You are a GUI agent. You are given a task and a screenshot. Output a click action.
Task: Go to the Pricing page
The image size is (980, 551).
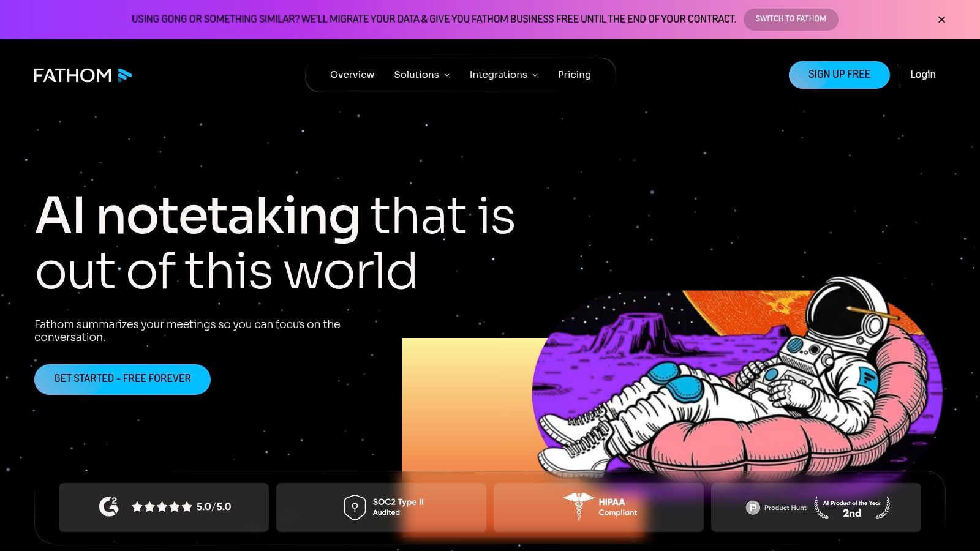tap(575, 75)
